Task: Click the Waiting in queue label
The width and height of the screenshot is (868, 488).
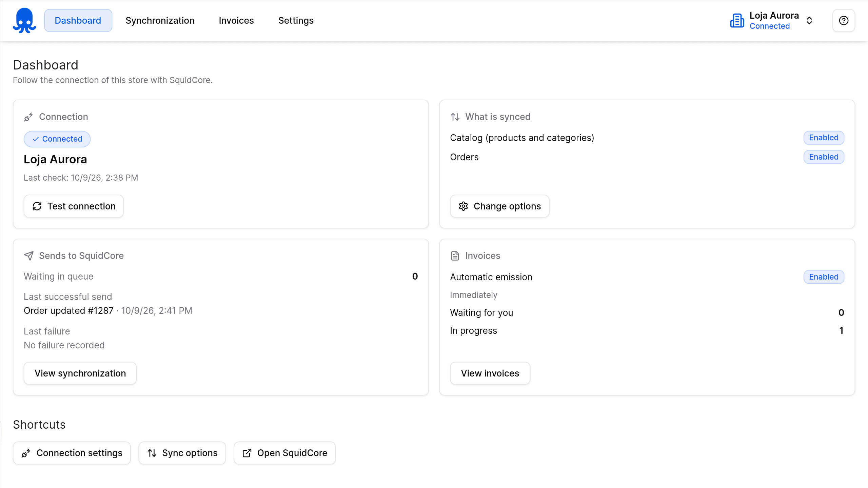Action: 58,277
